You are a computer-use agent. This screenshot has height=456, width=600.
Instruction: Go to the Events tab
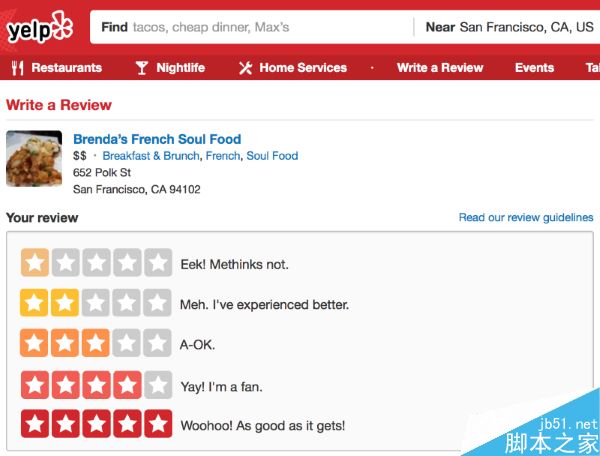pos(534,68)
